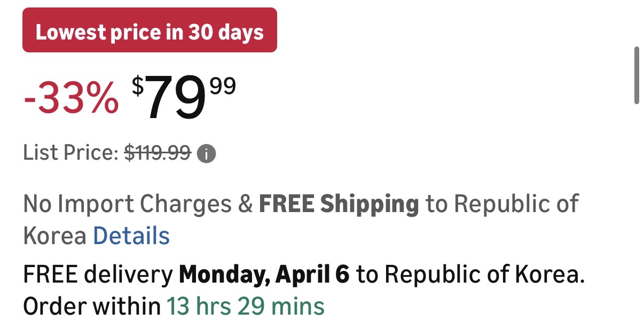The width and height of the screenshot is (644, 336).
Task: Click the info icon beside List Price
Action: 207,154
